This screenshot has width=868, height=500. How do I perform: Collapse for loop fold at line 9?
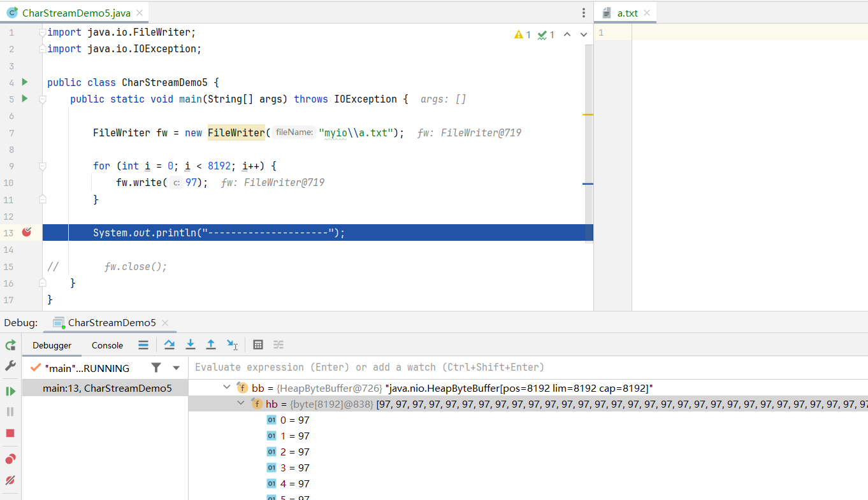point(43,166)
